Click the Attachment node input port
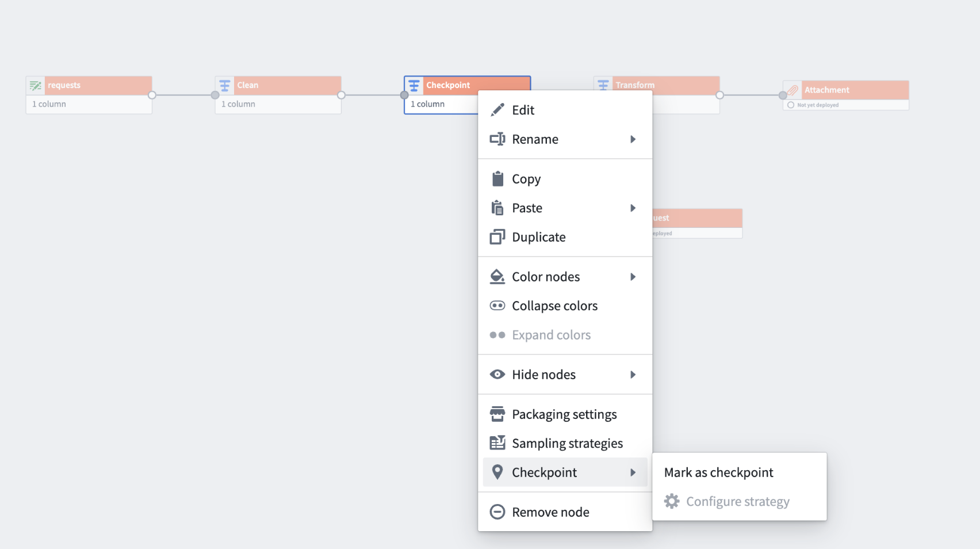Viewport: 980px width, 549px height. (783, 95)
